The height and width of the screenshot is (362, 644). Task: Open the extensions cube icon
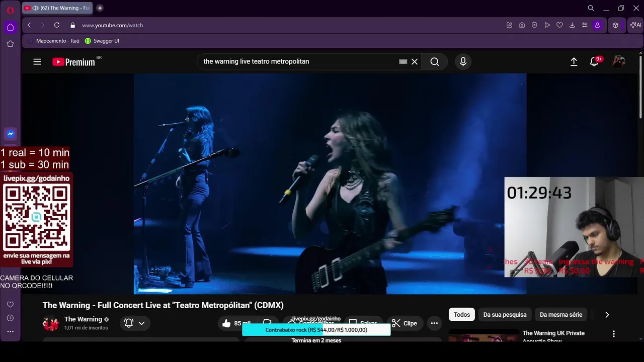(x=615, y=25)
